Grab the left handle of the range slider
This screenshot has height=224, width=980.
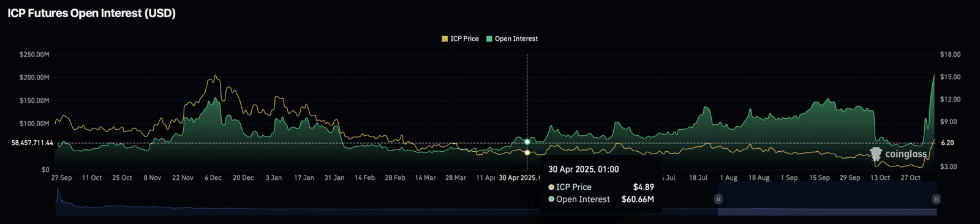[718, 199]
